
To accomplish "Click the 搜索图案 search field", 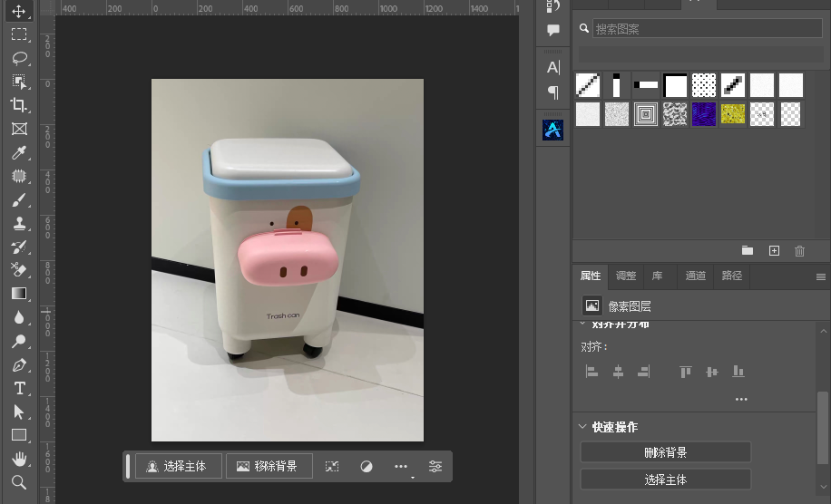I will coord(707,29).
